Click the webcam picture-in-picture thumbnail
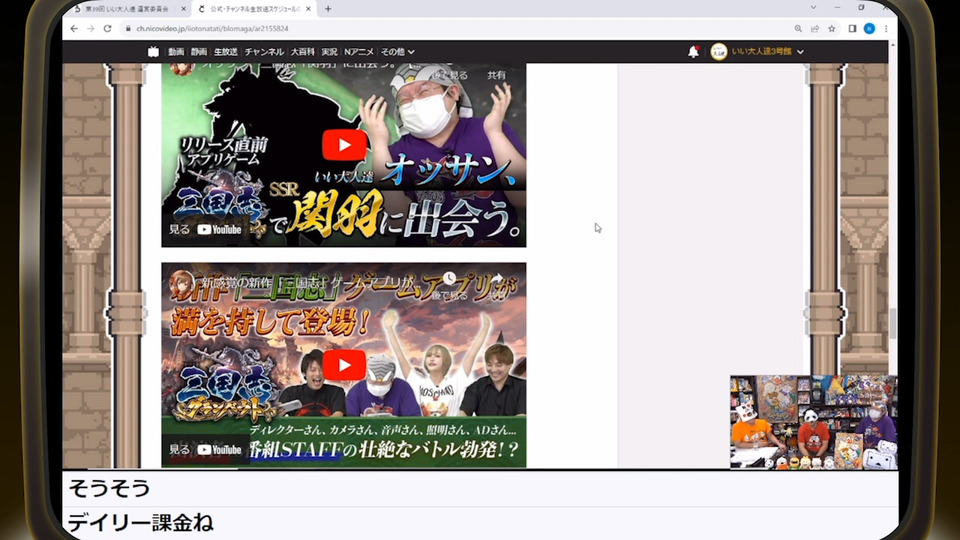This screenshot has height=540, width=960. pos(814,422)
